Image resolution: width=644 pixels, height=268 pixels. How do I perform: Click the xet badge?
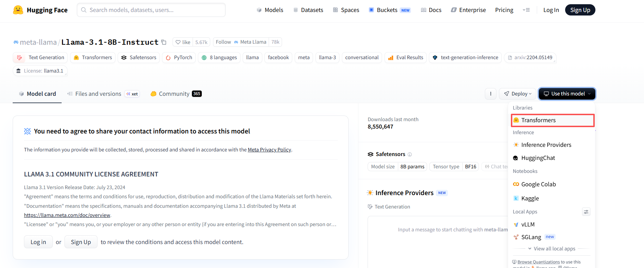(x=132, y=94)
